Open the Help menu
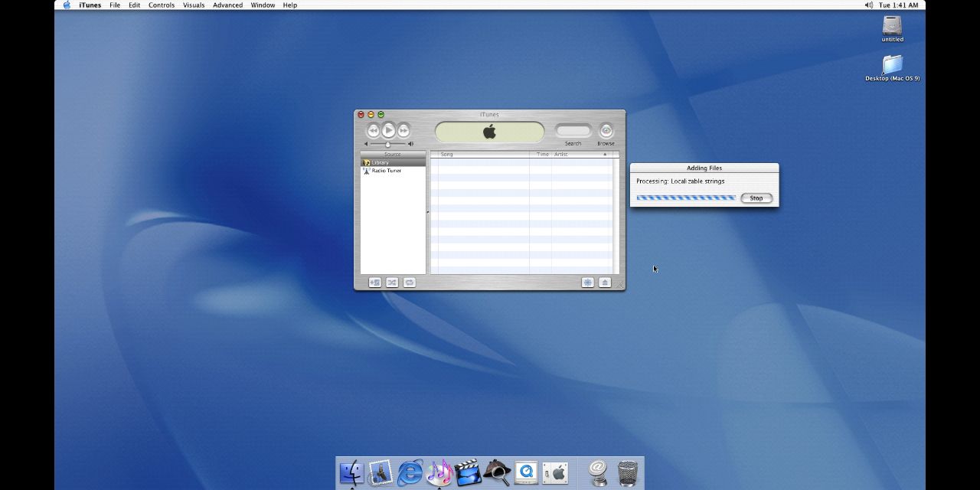Screen dimensions: 980x490 290,5
